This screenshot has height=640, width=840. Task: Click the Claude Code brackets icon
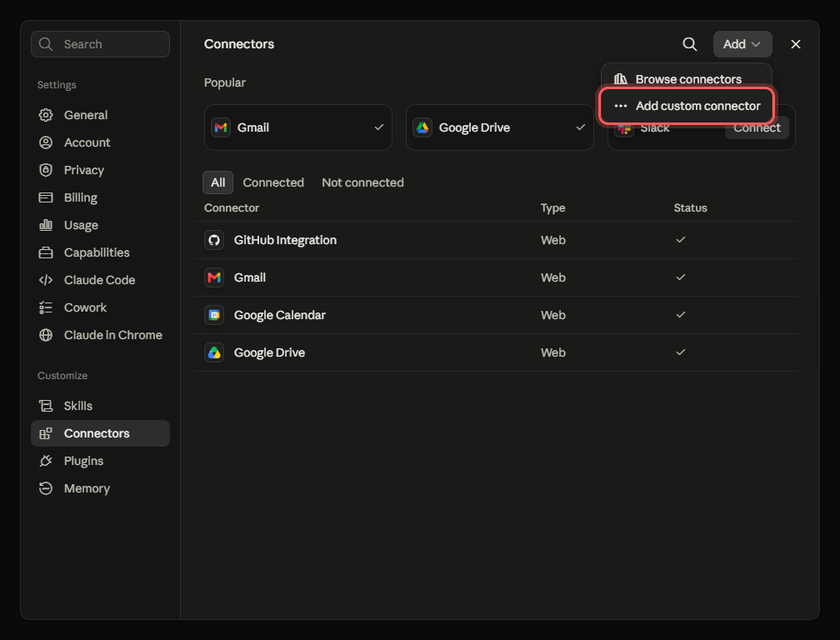pyautogui.click(x=46, y=280)
